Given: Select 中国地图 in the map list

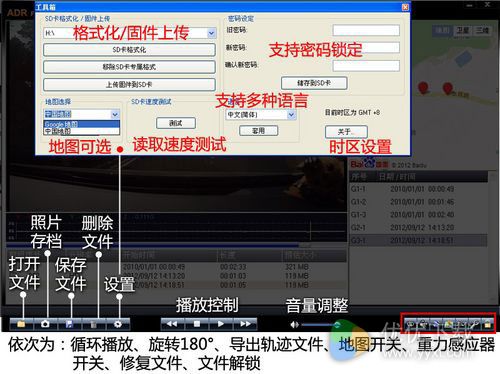Looking at the screenshot, I should click(x=82, y=131).
